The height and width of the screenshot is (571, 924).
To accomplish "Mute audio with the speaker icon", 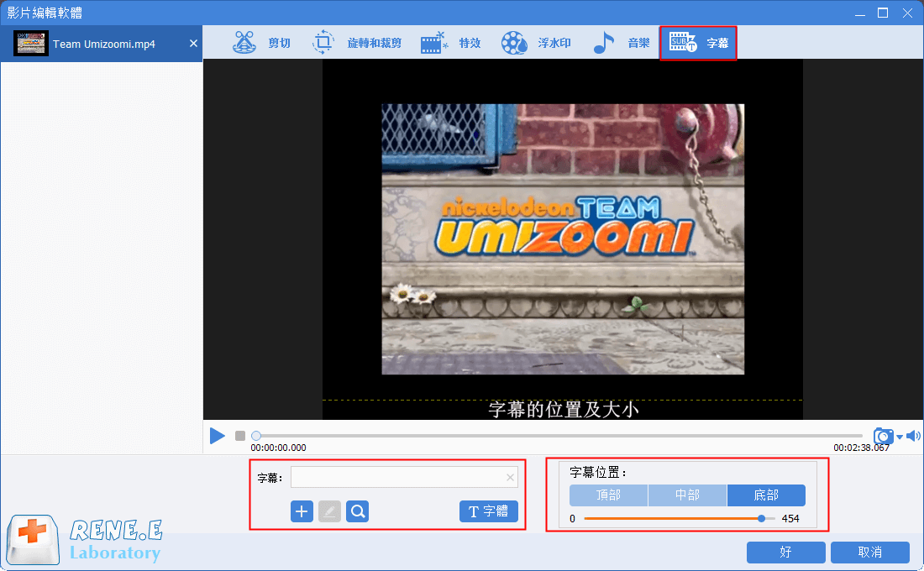I will pyautogui.click(x=913, y=436).
